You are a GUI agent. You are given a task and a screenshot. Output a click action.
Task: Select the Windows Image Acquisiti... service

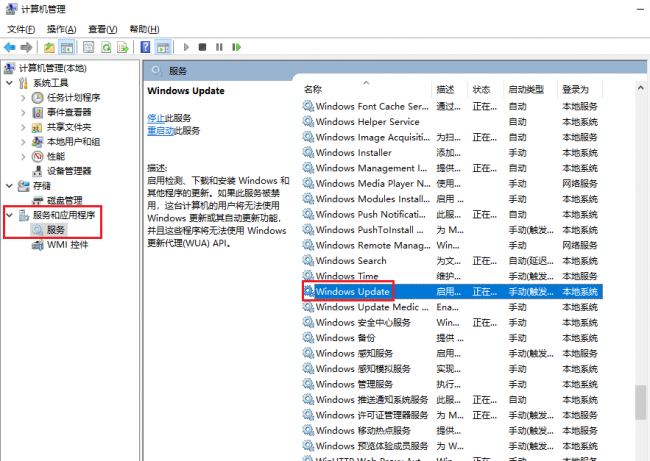[x=452, y=137]
